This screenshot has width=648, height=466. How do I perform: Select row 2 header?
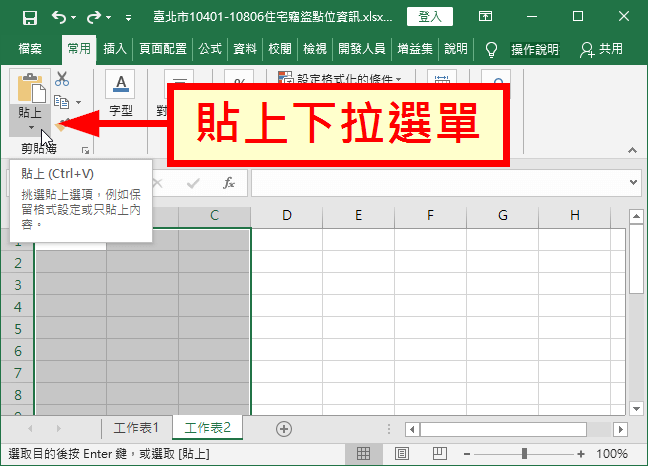click(17, 263)
